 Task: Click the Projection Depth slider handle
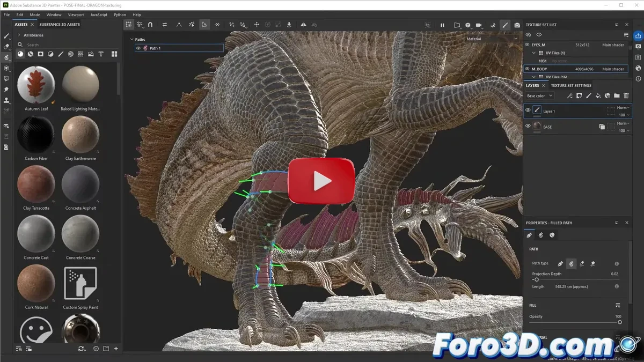click(x=536, y=279)
